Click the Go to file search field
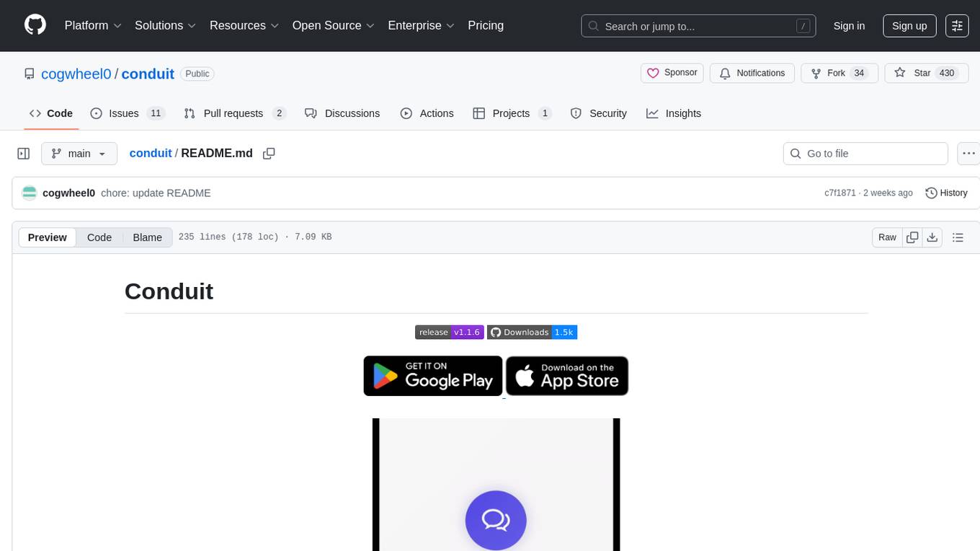The image size is (980, 551). point(865,154)
